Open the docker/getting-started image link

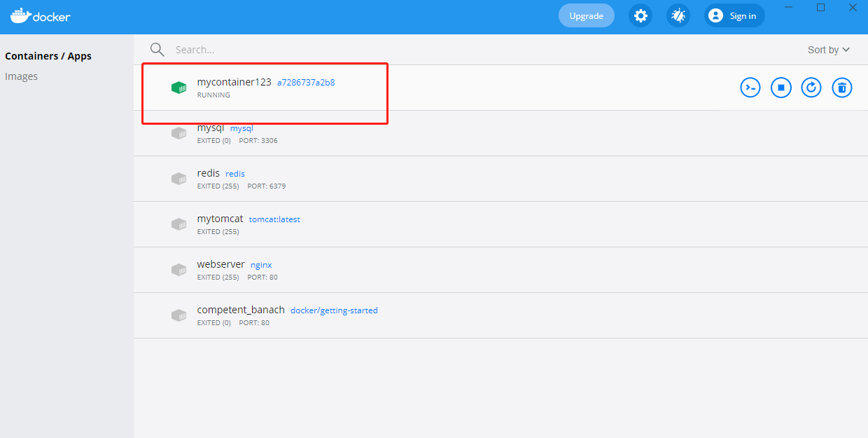pyautogui.click(x=334, y=310)
